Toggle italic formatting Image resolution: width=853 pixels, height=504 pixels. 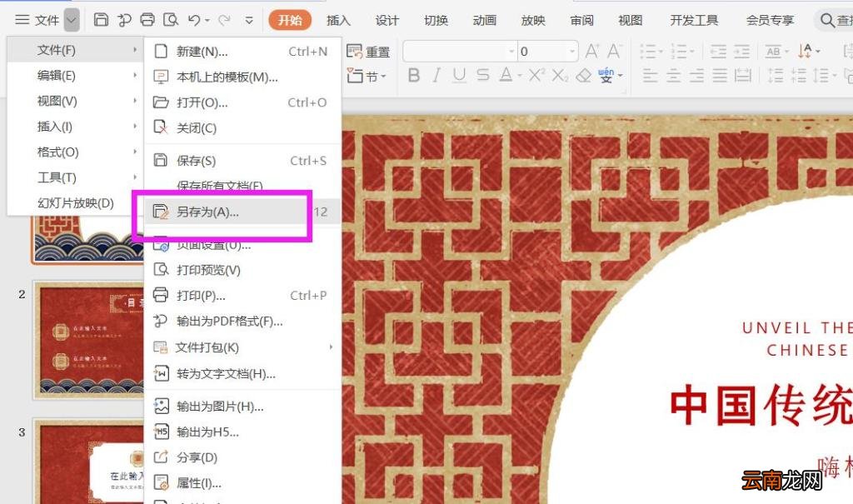[436, 75]
